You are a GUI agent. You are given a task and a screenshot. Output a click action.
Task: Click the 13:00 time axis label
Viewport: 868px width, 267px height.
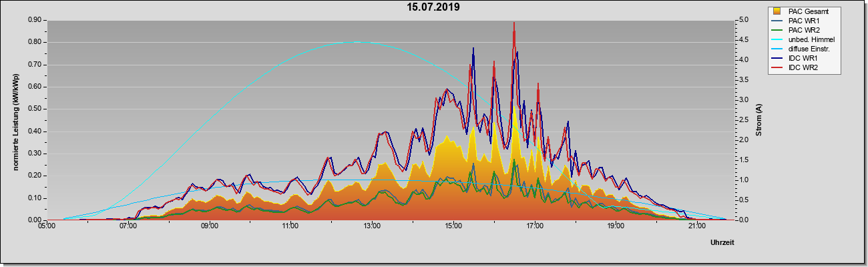[x=372, y=226]
